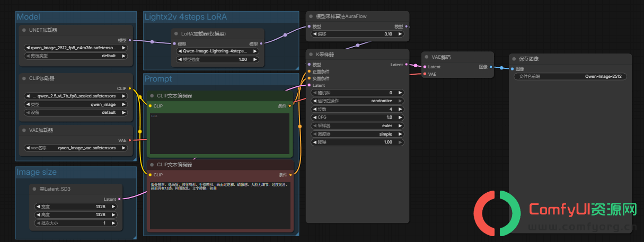The image size is (644, 242).
Task: Click the VAE input socket on VAE解码
Action: [425, 74]
